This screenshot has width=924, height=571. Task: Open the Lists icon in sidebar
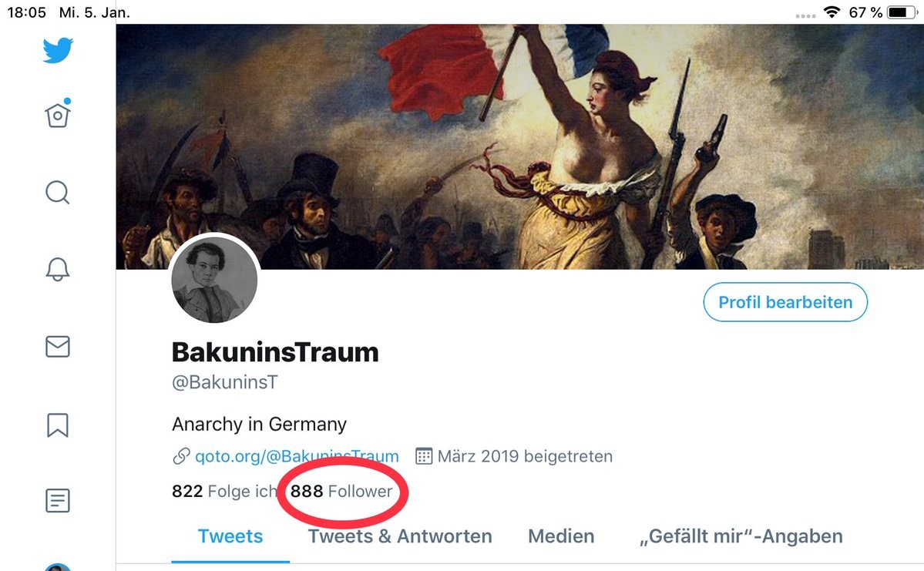(x=58, y=500)
